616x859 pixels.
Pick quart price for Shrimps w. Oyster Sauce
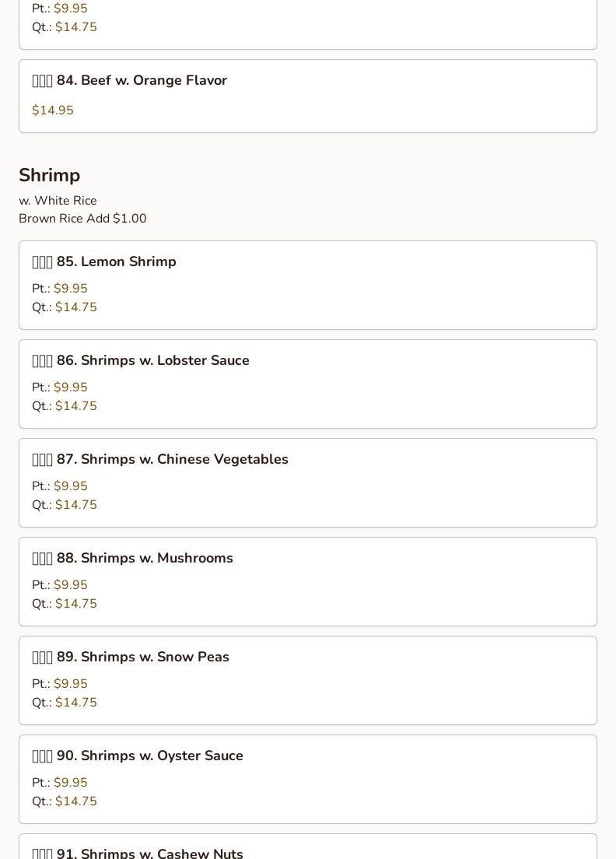click(x=76, y=801)
